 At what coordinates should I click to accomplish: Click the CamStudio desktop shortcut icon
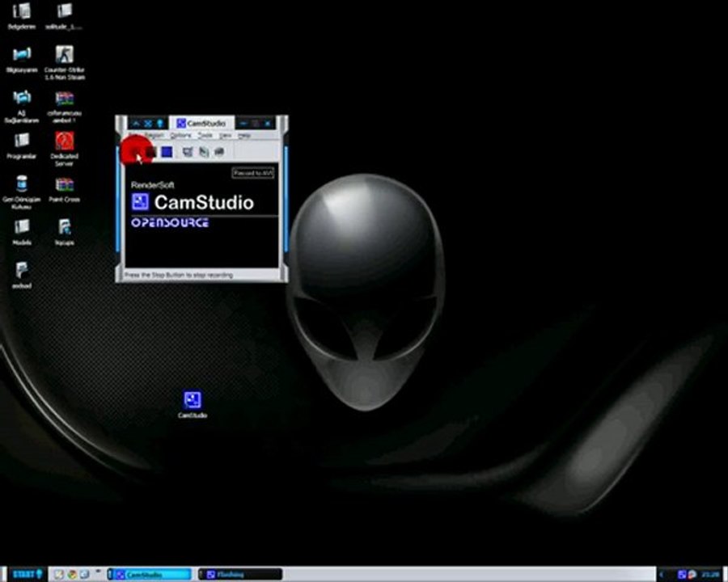193,400
